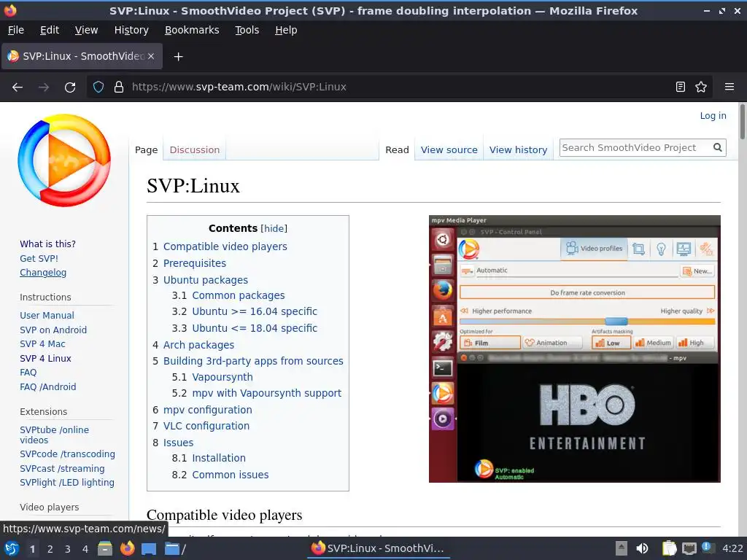Image resolution: width=747 pixels, height=560 pixels.
Task: Close the SVP:Linux tab
Action: coord(151,56)
